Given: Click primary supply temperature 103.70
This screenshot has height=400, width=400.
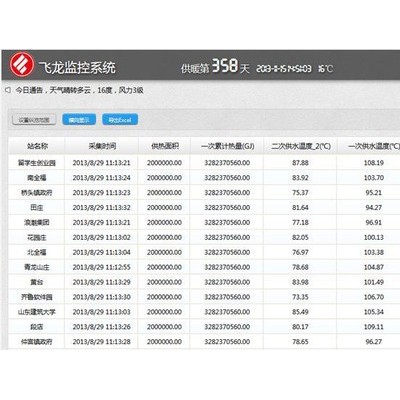Looking at the screenshot, I should pos(374,178).
